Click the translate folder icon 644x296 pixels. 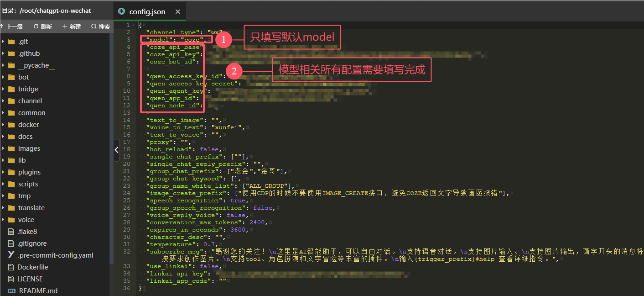pos(11,208)
